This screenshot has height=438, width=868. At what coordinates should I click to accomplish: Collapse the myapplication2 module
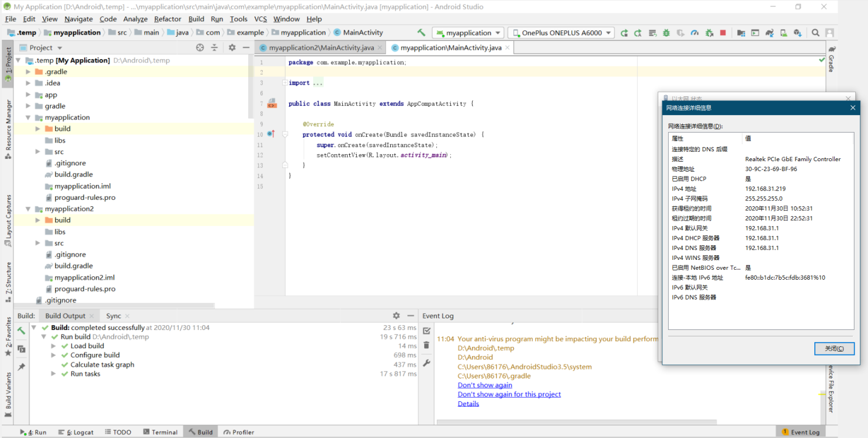[x=28, y=209]
